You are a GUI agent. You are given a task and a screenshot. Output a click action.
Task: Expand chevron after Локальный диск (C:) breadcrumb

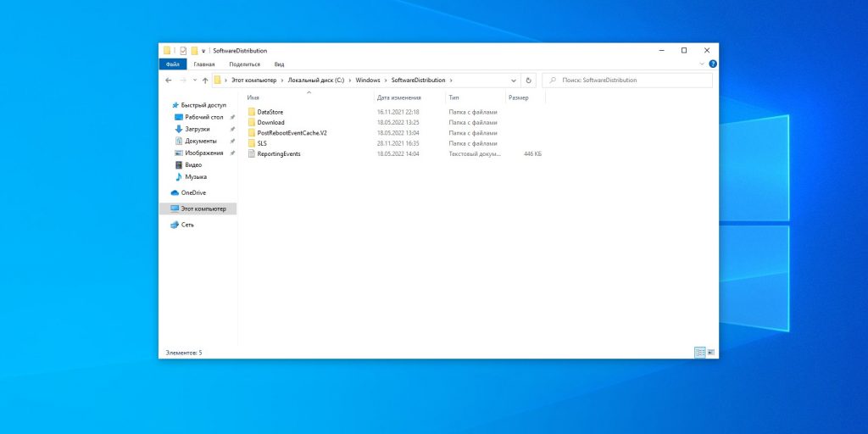click(350, 81)
